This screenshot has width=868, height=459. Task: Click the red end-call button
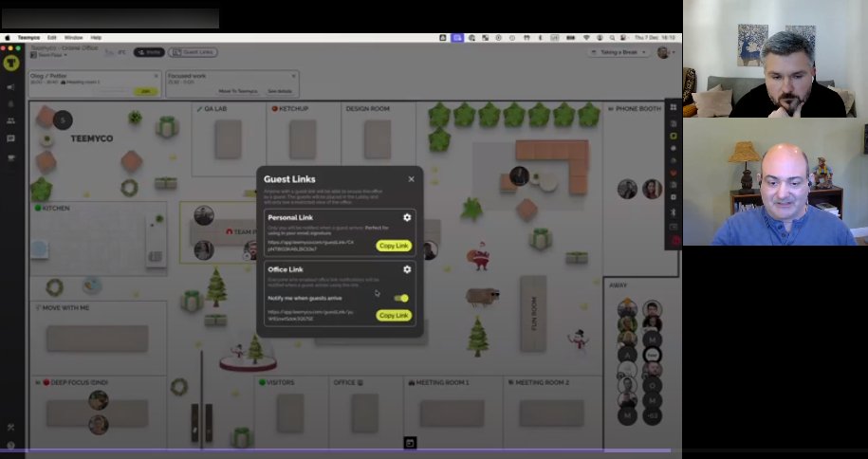tap(675, 240)
